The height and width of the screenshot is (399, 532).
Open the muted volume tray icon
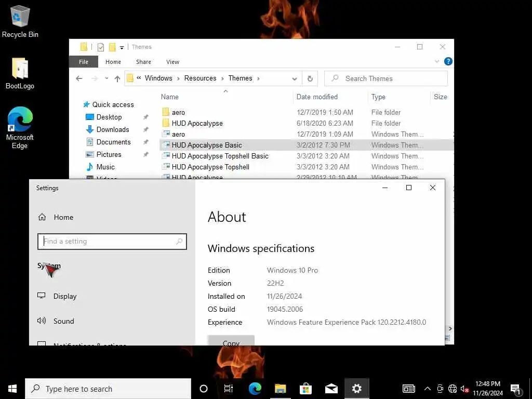tap(464, 389)
